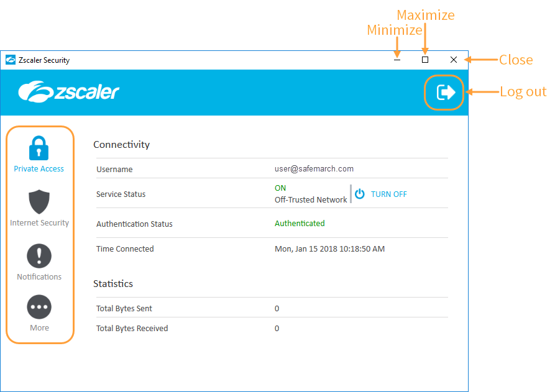Select the Total Bytes Sent value
Viewport: 555px width, 392px height.
point(277,308)
